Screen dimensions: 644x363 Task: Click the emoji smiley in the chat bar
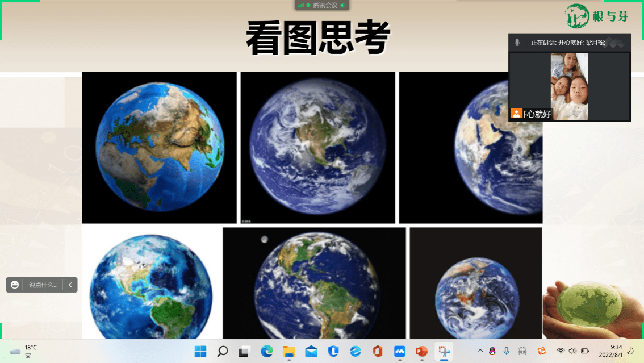point(15,285)
